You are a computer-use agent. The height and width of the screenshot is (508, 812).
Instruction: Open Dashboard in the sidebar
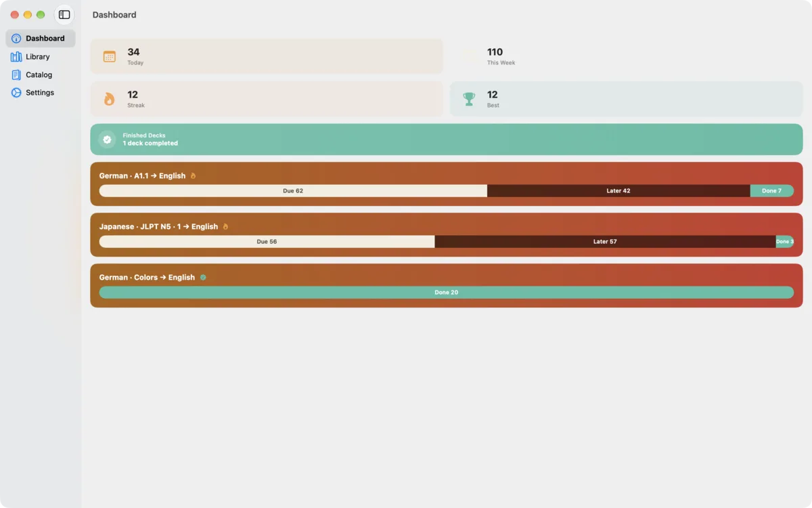pos(41,39)
